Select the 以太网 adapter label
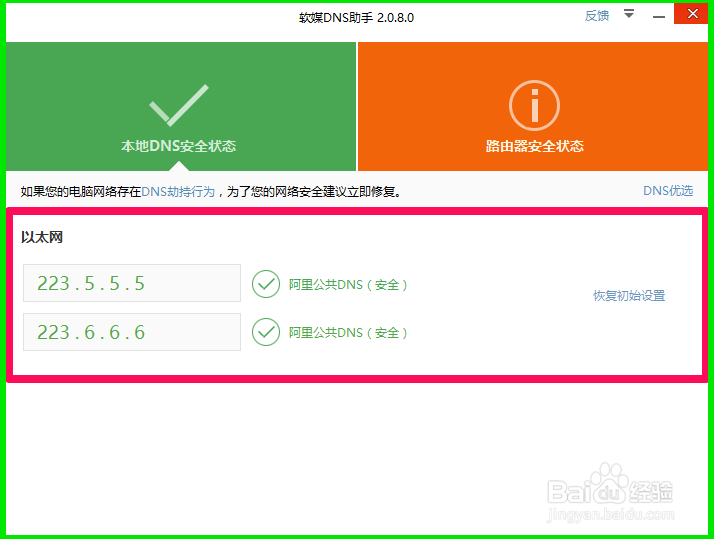Screen dimensions: 714x539 pyautogui.click(x=42, y=237)
